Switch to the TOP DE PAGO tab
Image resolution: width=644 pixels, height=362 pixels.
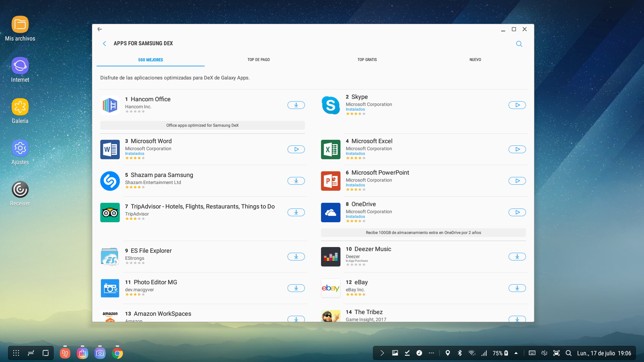point(259,60)
